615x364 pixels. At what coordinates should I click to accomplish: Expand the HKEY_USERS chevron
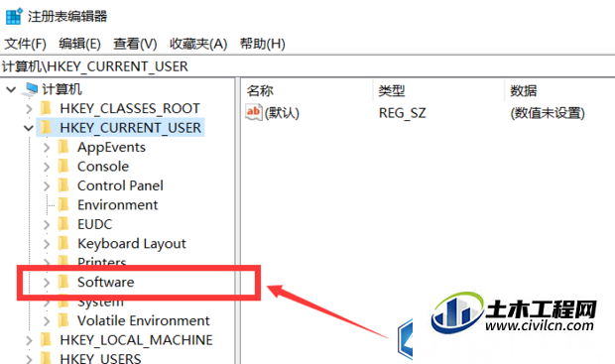click(29, 358)
